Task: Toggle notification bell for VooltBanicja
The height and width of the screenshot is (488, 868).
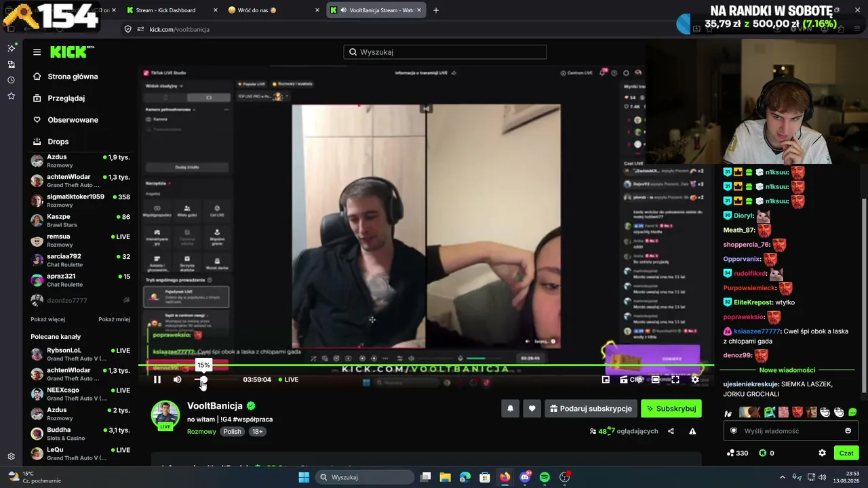Action: pyautogui.click(x=510, y=409)
